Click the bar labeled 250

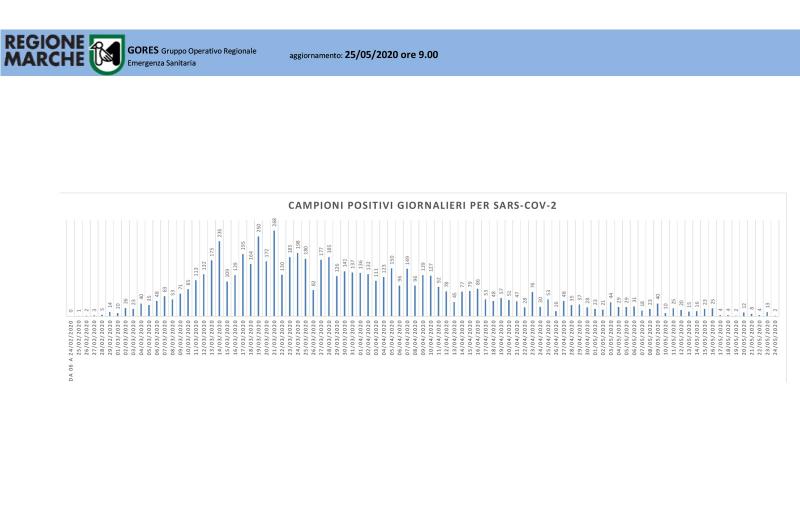click(259, 276)
